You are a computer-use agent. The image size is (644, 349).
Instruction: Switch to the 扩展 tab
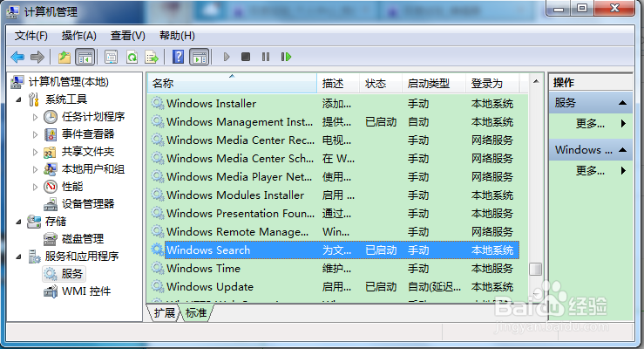tap(165, 313)
